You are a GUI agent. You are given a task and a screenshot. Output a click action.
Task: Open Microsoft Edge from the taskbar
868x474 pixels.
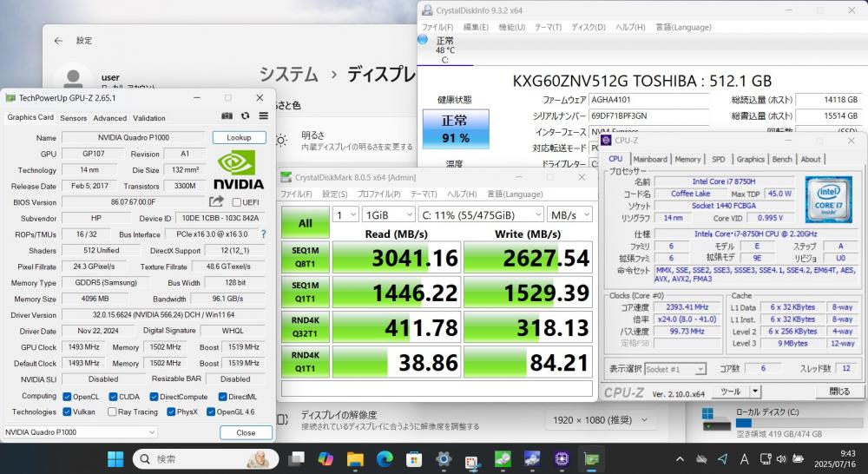tap(385, 459)
